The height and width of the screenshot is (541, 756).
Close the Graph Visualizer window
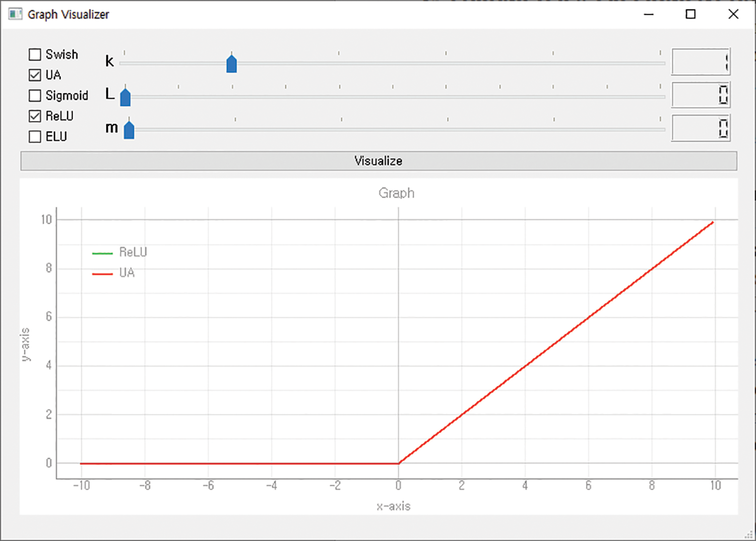click(733, 14)
